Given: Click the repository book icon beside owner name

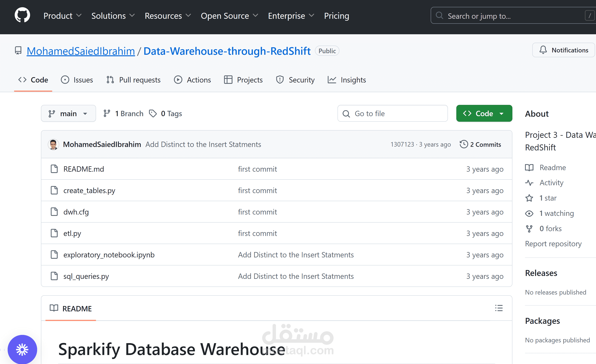Looking at the screenshot, I should point(18,51).
